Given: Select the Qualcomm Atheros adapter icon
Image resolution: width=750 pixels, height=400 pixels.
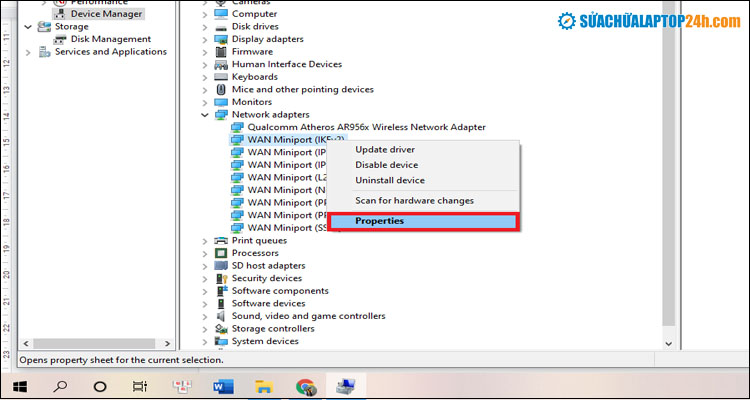Looking at the screenshot, I should pos(237,128).
